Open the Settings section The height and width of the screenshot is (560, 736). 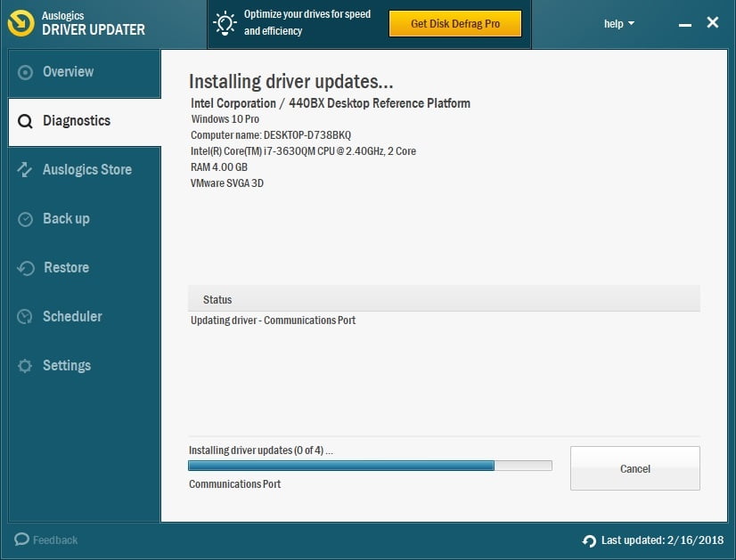[85, 366]
